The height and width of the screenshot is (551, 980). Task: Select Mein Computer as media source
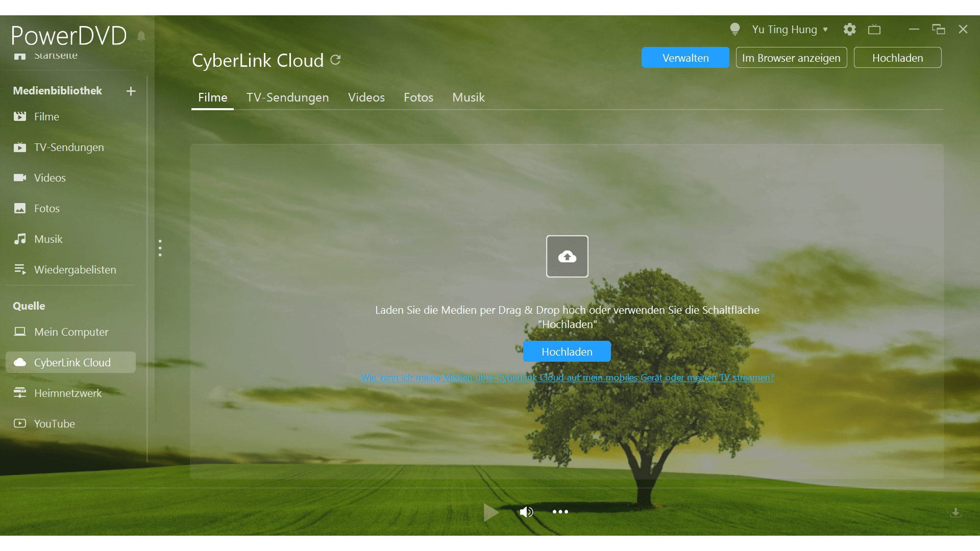[x=71, y=332]
